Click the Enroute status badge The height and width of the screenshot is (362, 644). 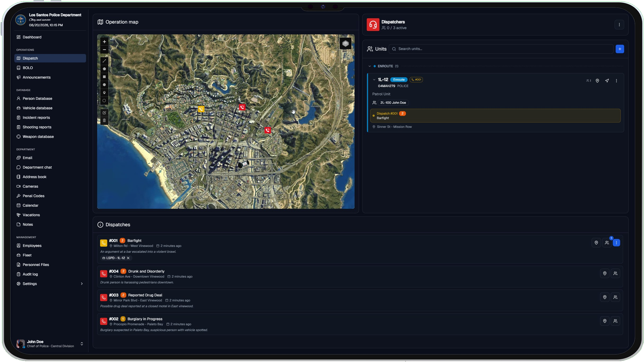[399, 80]
